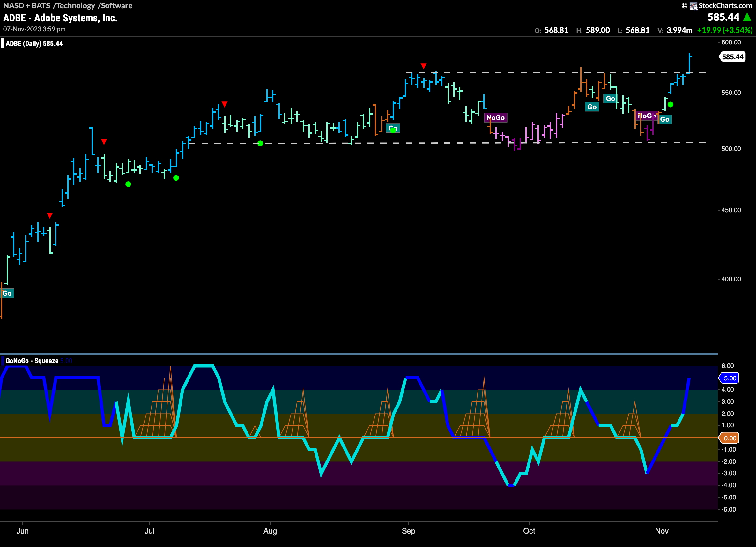756x547 pixels.
Task: Click the blue 5.00 oscillator value tag
Action: click(729, 378)
